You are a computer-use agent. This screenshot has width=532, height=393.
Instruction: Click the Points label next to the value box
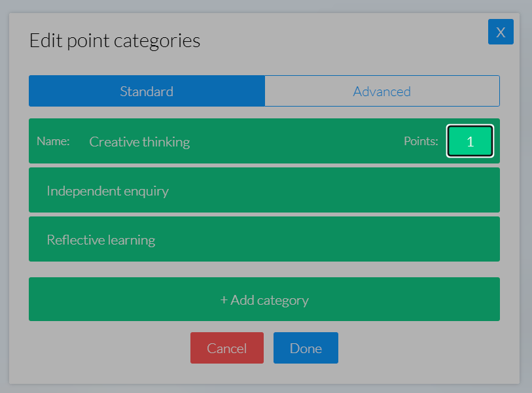421,141
